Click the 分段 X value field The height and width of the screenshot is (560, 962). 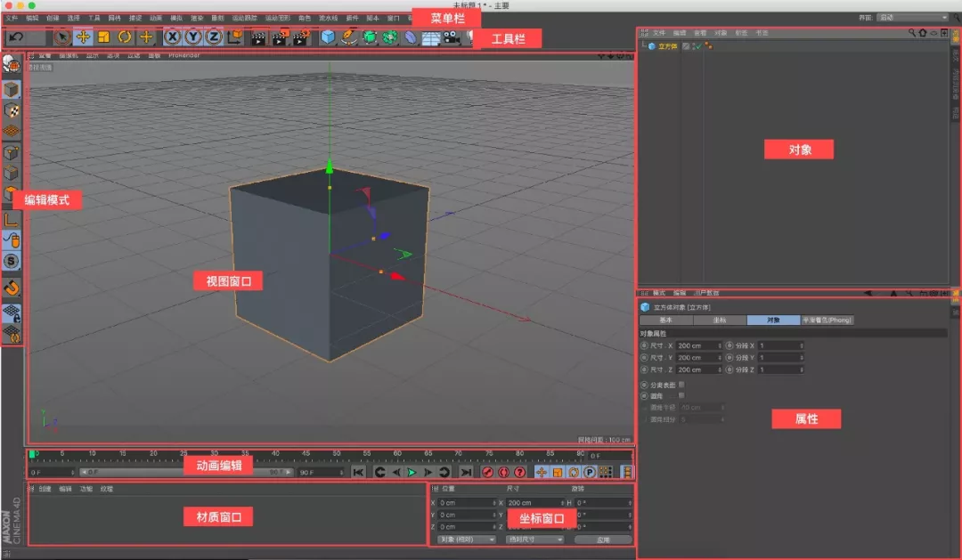780,346
